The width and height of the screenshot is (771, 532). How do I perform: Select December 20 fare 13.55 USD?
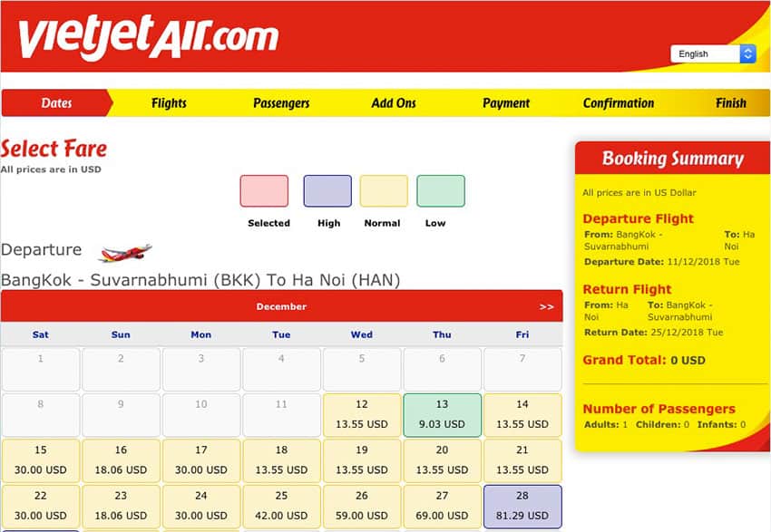click(x=442, y=460)
